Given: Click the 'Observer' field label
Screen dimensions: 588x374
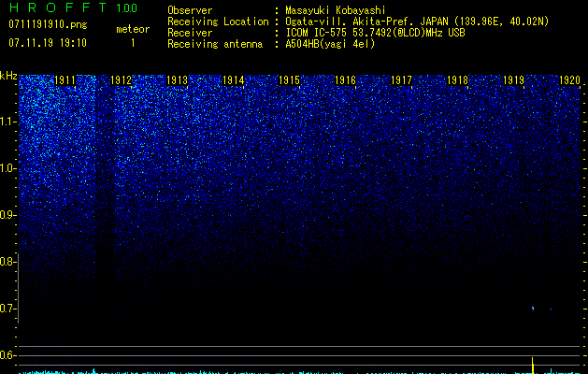Looking at the screenshot, I should point(190,10).
